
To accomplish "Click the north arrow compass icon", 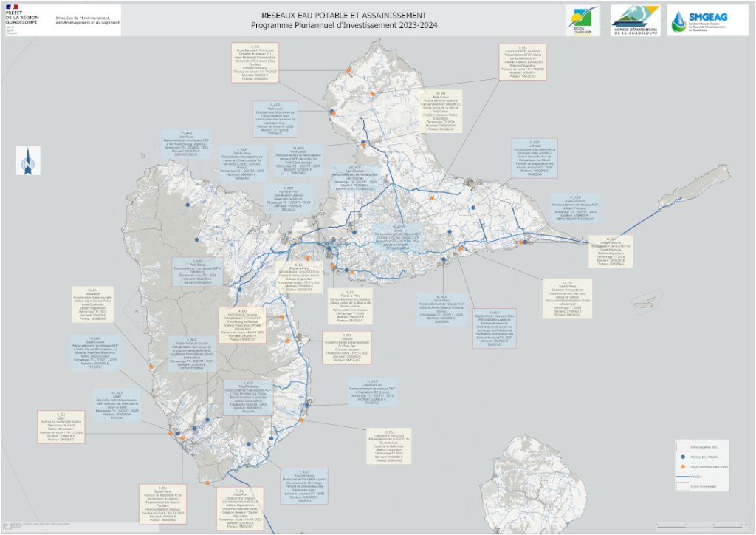I will (26, 160).
